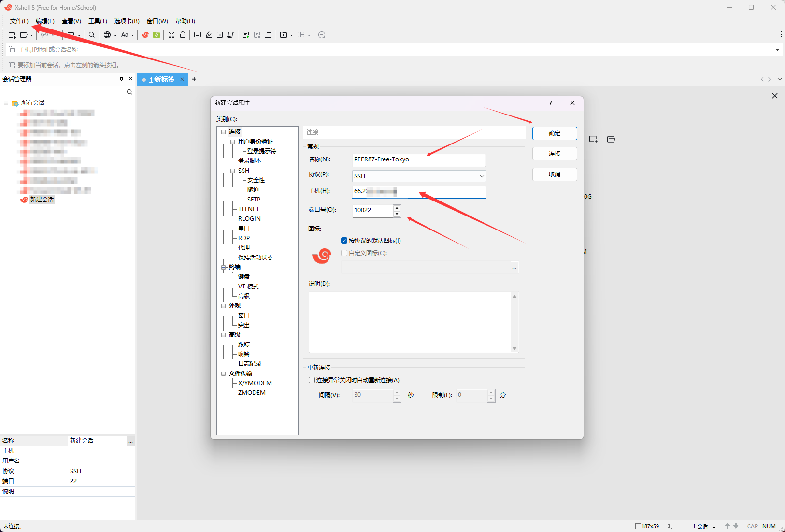Click the 名称 session name input field

418,159
